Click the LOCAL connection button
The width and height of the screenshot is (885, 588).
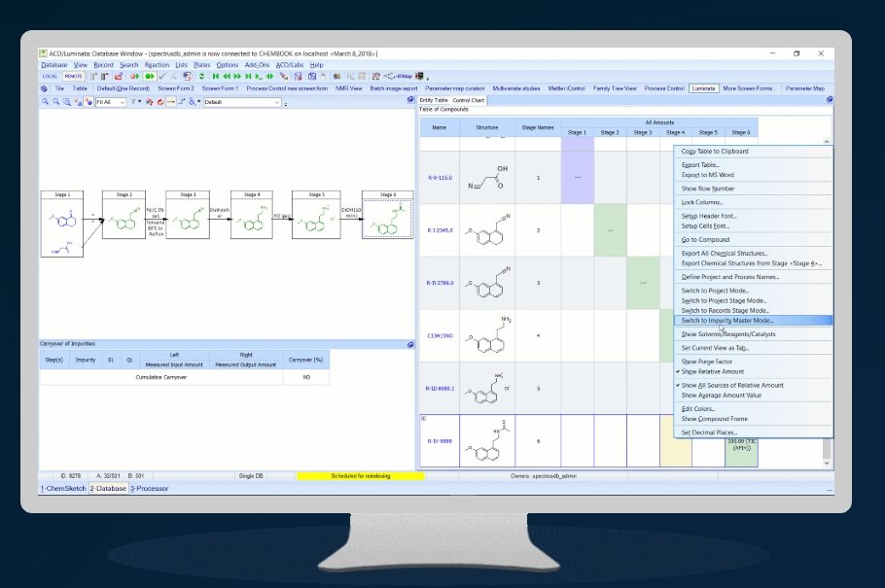click(x=50, y=76)
